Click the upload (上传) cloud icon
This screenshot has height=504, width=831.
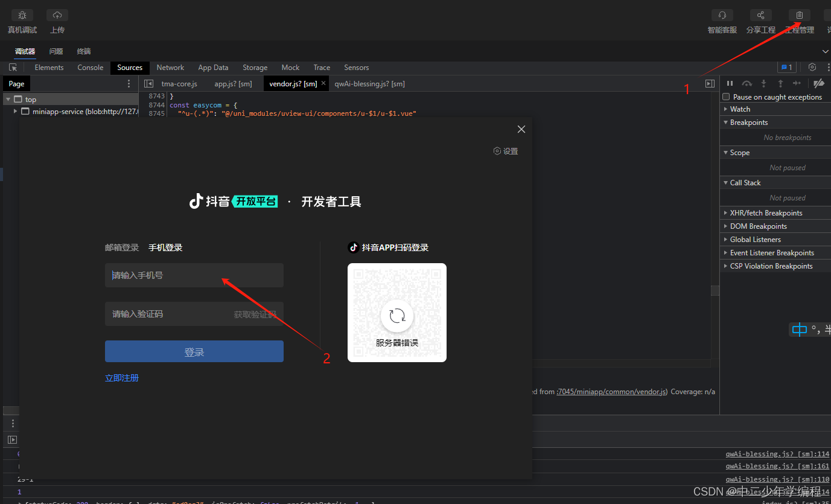57,15
